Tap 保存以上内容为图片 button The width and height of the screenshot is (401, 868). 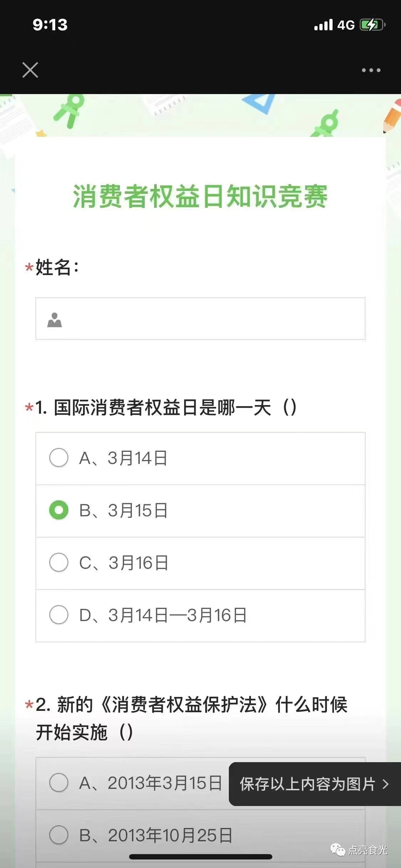[307, 784]
